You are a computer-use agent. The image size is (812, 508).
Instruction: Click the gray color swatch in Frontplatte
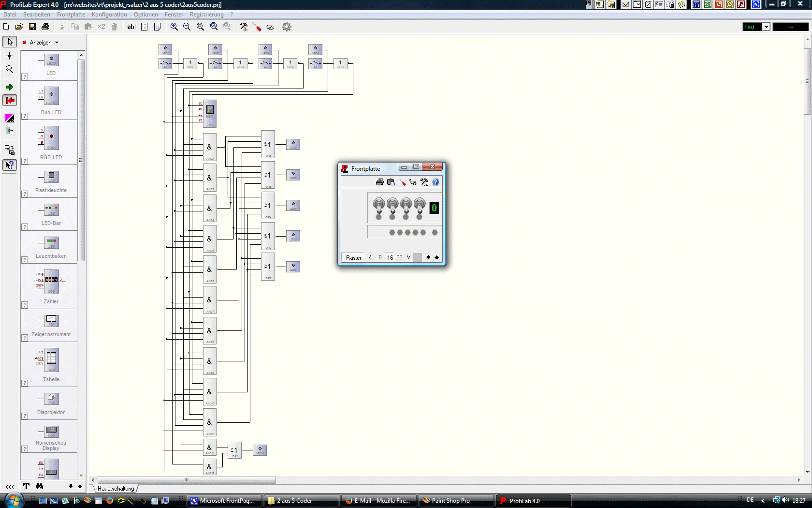point(418,257)
